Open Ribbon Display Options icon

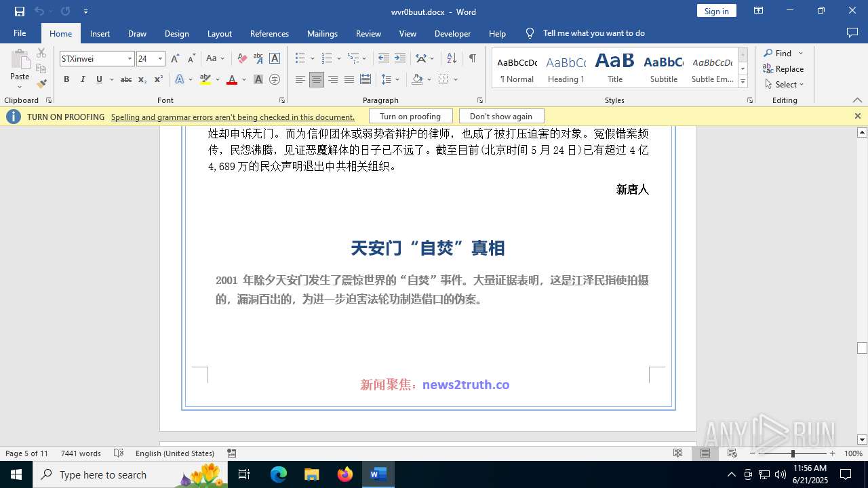[x=759, y=11]
